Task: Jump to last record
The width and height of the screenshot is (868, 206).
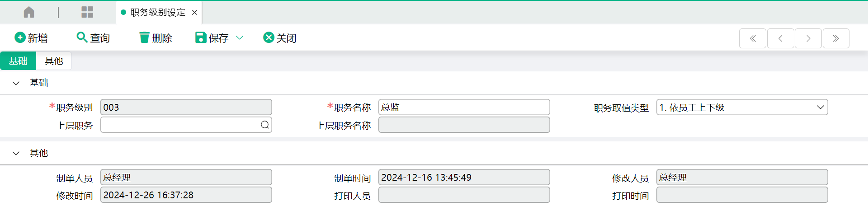Action: click(x=836, y=38)
